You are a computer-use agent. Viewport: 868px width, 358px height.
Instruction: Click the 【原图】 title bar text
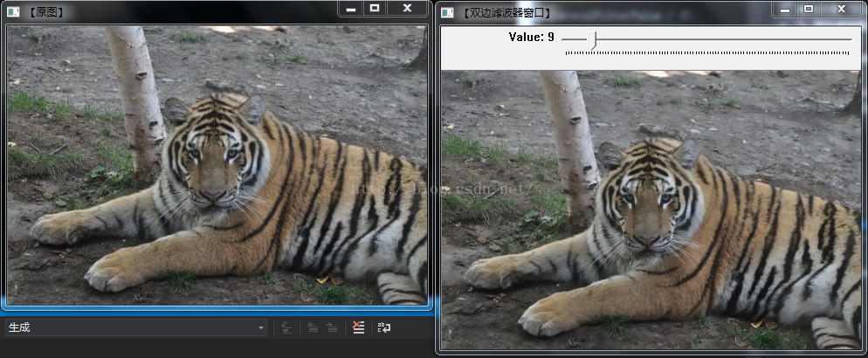[46, 12]
